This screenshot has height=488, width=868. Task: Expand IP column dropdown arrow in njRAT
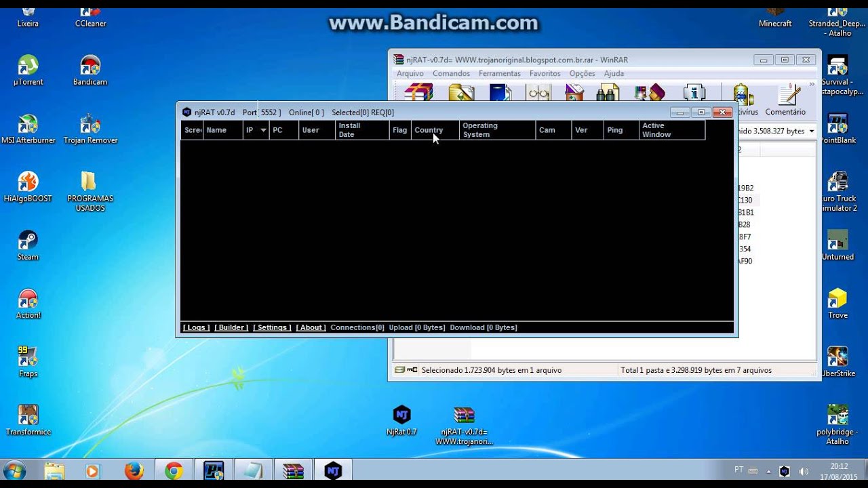(x=263, y=130)
